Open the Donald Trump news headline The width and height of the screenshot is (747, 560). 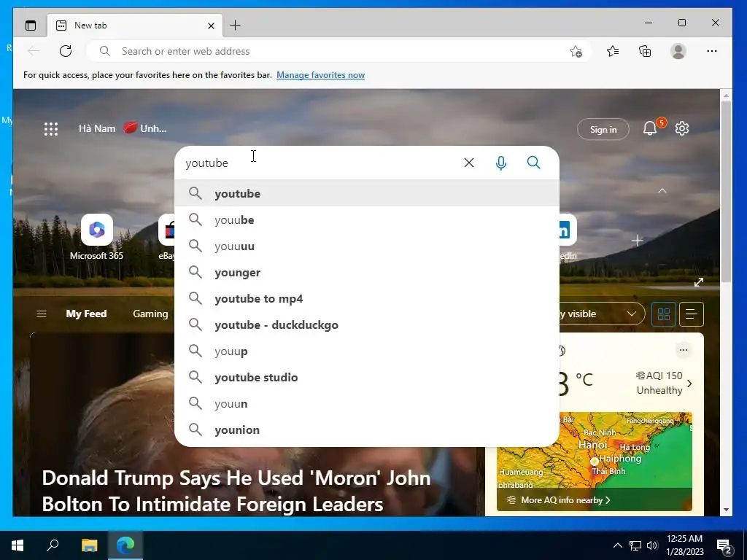236,491
